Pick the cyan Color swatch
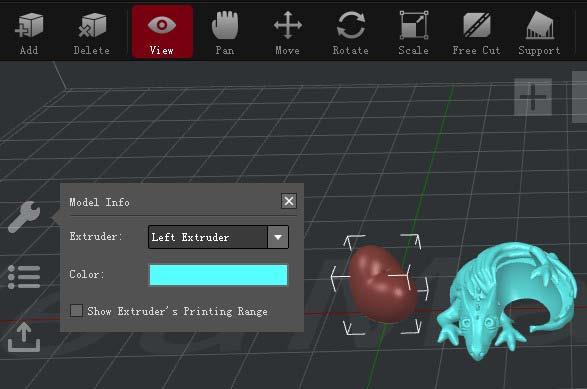587x389 pixels. [x=218, y=275]
